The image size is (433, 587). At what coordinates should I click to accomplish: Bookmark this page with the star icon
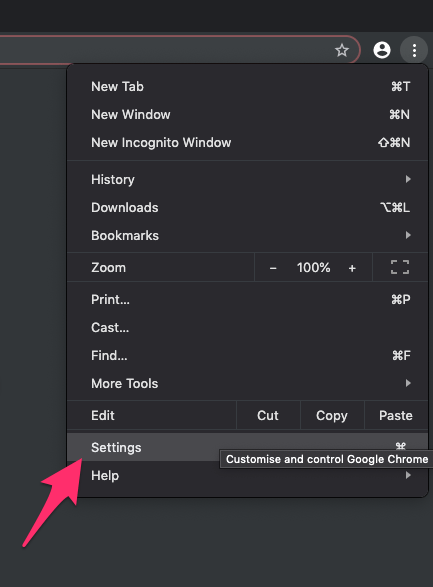[x=342, y=50]
